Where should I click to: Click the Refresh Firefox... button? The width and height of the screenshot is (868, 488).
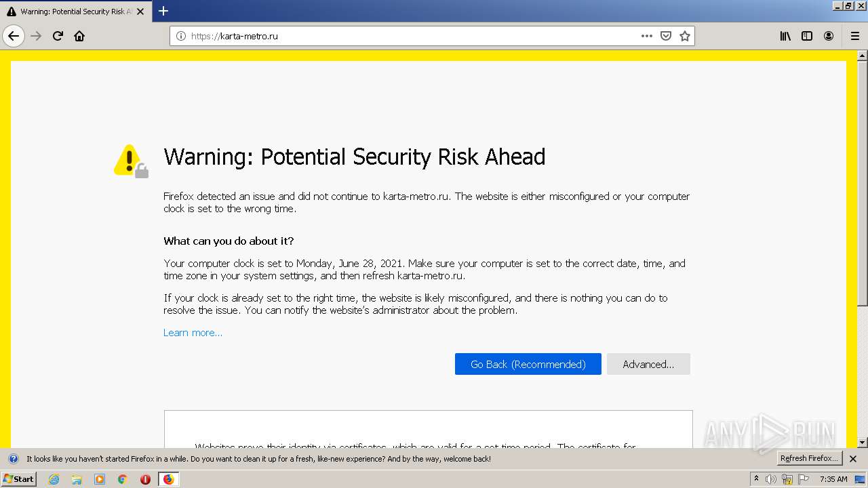click(809, 458)
